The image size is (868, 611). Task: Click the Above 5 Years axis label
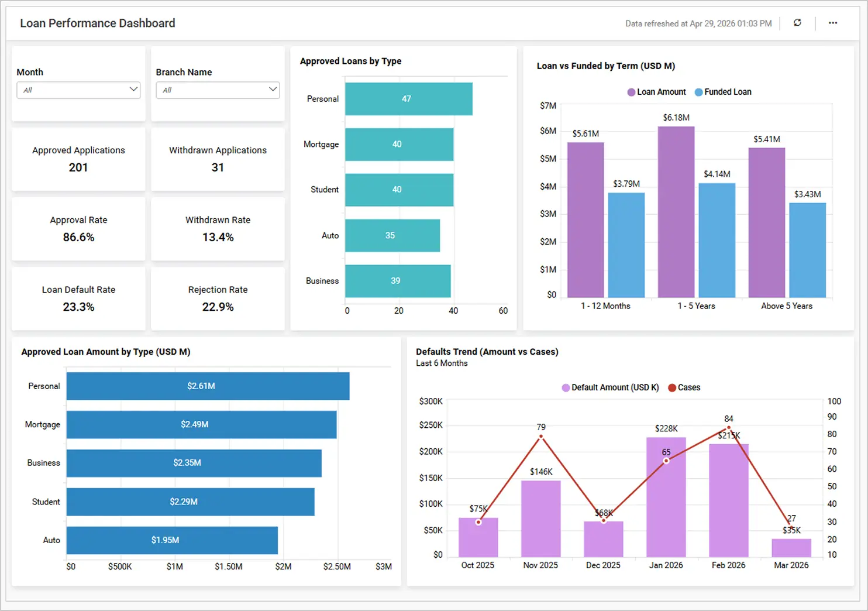tap(787, 306)
